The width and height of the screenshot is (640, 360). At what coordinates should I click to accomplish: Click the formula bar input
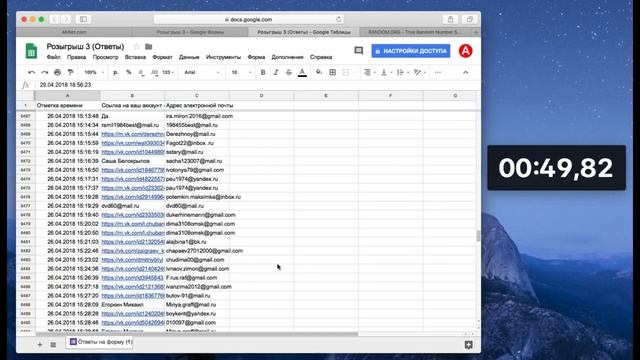tap(257, 85)
